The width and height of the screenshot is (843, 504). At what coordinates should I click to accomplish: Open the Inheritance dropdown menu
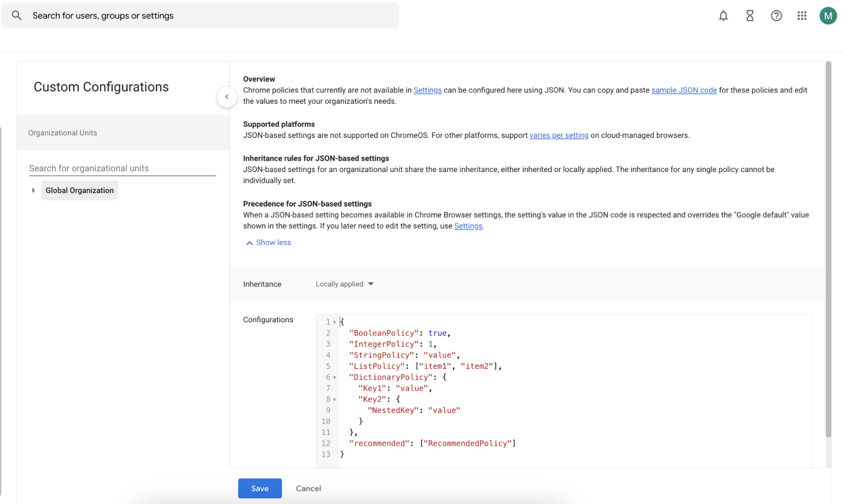click(x=345, y=284)
